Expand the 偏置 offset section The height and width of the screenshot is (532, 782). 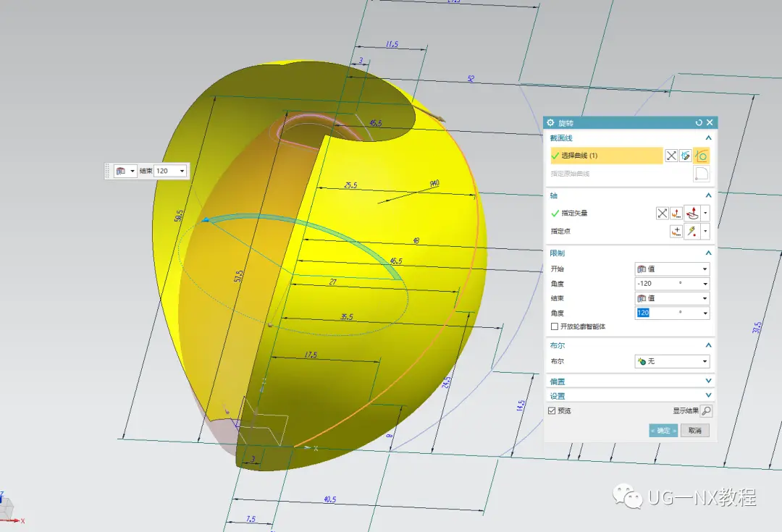(x=631, y=381)
